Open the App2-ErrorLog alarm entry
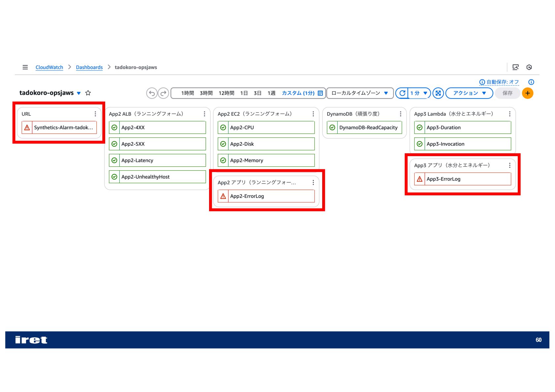Image resolution: width=555 pixels, height=392 pixels. [266, 196]
